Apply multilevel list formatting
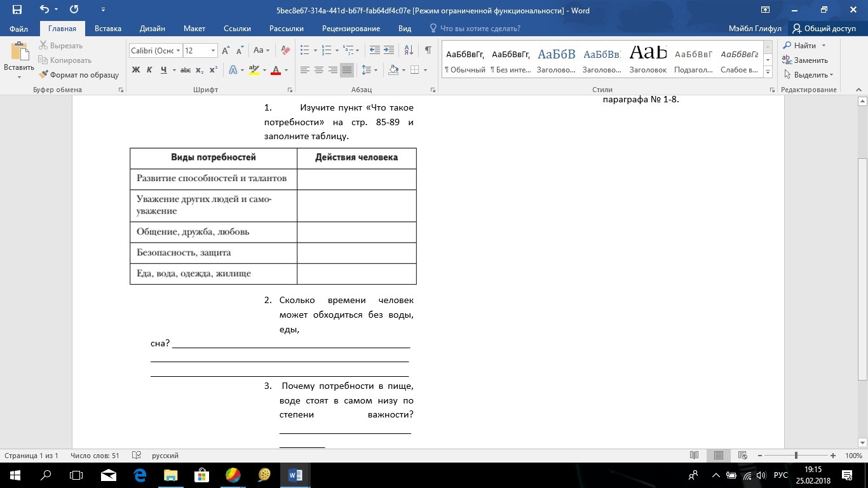Image resolution: width=868 pixels, height=488 pixels. (348, 50)
